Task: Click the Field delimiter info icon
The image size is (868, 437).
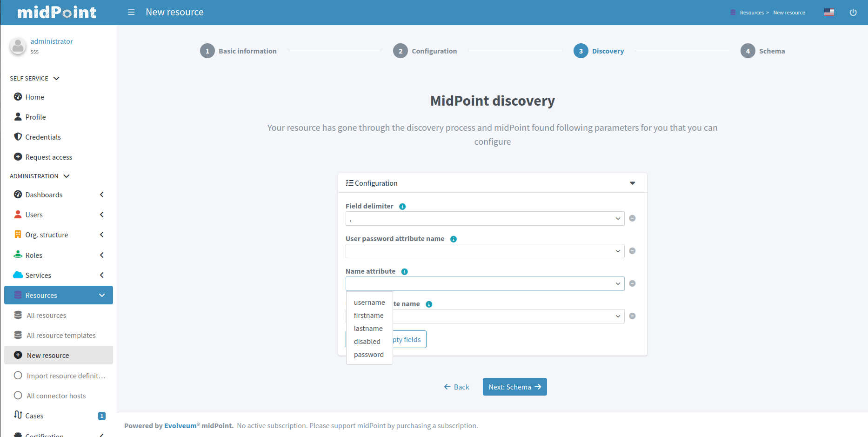Action: [x=402, y=207]
